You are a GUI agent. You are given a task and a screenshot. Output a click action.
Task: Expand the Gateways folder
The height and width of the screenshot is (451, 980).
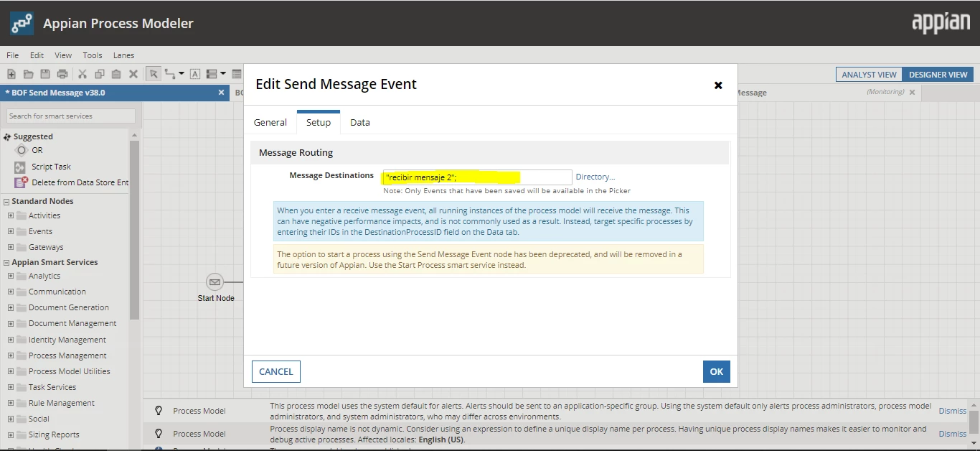pyautogui.click(x=11, y=247)
